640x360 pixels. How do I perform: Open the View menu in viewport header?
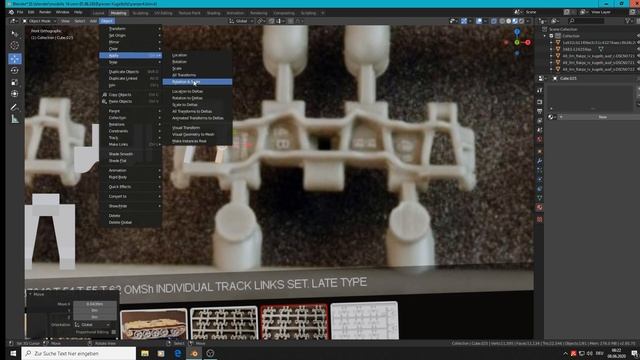(x=65, y=21)
